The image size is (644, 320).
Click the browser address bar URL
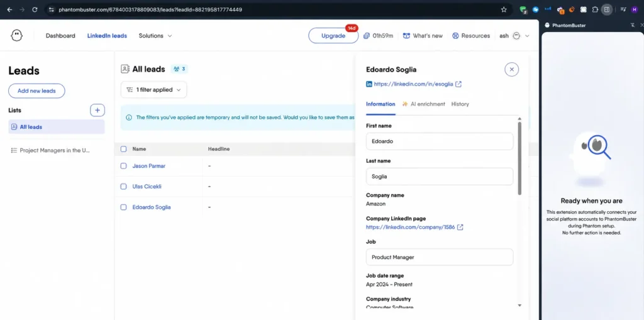click(x=150, y=9)
